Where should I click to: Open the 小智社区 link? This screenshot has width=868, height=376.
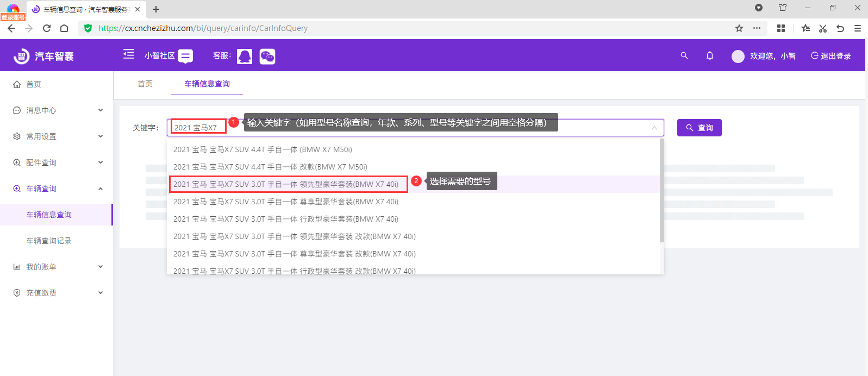(x=160, y=56)
